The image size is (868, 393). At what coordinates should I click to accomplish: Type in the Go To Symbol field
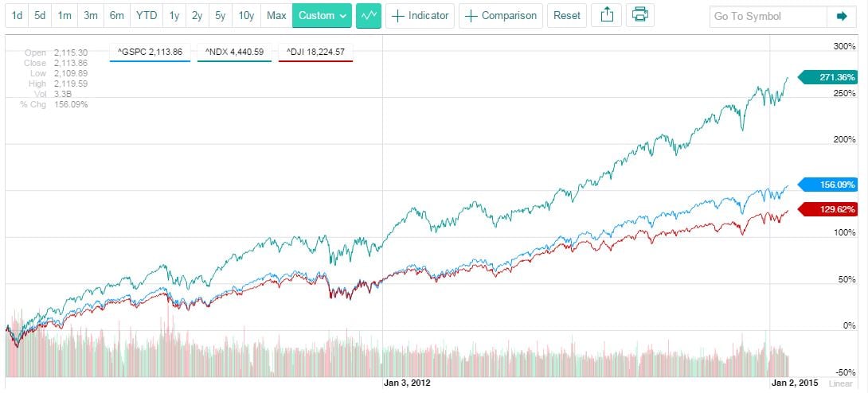click(767, 16)
